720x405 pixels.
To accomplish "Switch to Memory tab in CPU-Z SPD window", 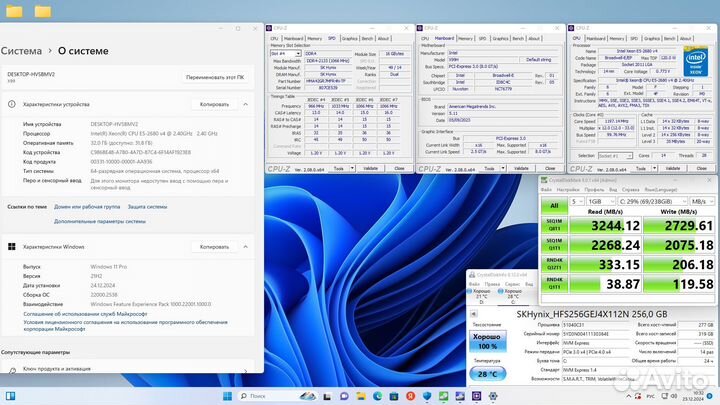I will pos(315,39).
